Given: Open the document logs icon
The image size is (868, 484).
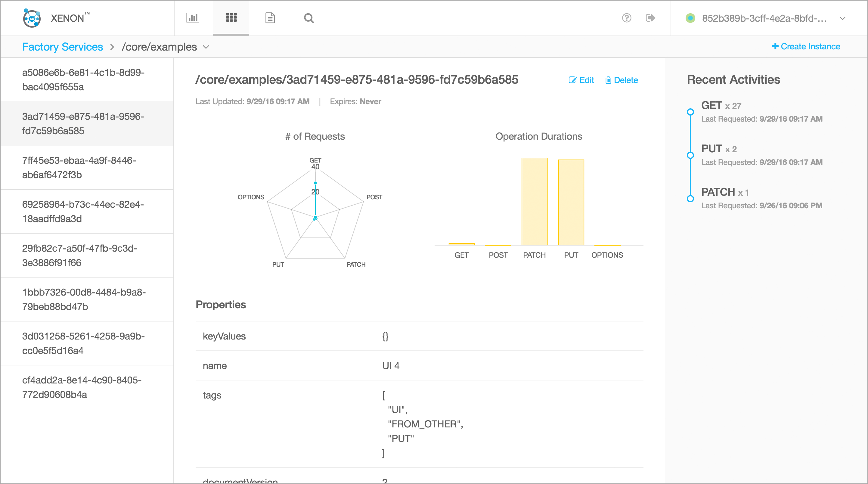Looking at the screenshot, I should coord(270,18).
